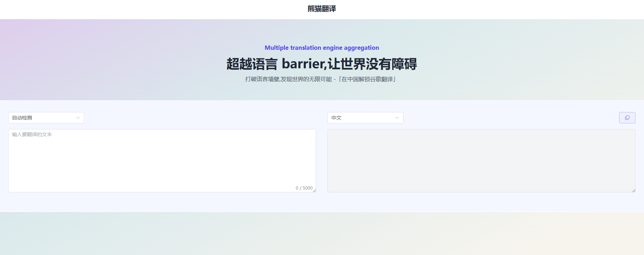Click the word barrier in the headline
This screenshot has height=255, width=644.
[x=303, y=64]
